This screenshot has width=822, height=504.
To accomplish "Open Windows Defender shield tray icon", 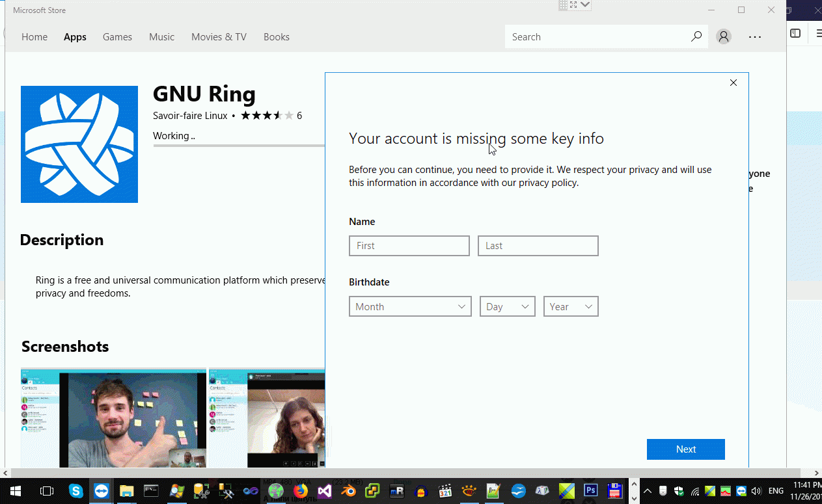I will (679, 491).
